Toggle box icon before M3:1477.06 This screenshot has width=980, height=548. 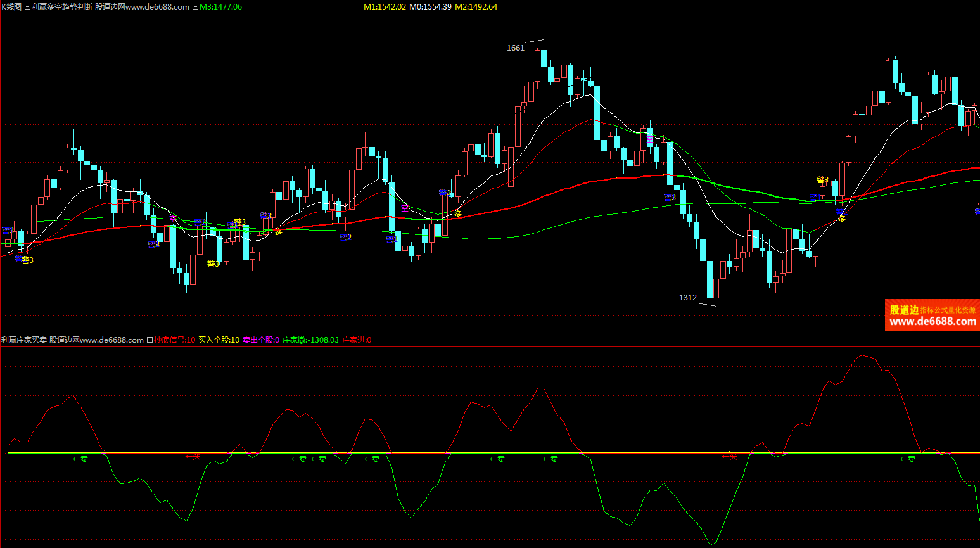pos(195,7)
